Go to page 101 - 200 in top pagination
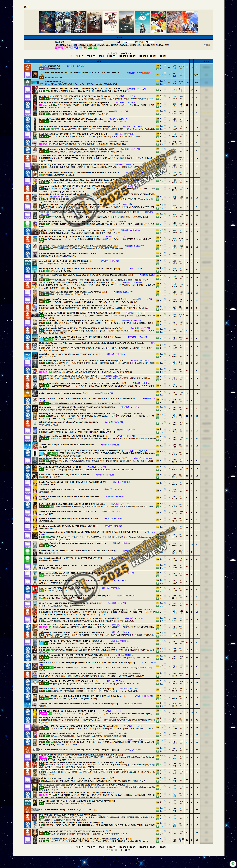237x868 pixels. [x=85, y=56]
